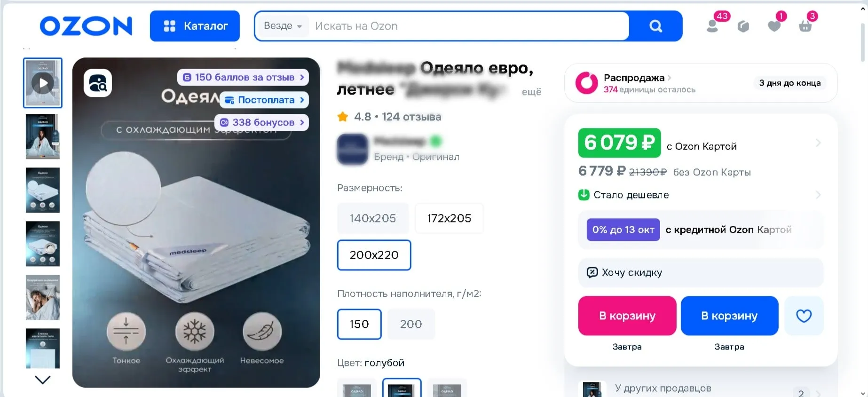The width and height of the screenshot is (868, 397).
Task: Select the selected blue color swatch
Action: click(402, 388)
